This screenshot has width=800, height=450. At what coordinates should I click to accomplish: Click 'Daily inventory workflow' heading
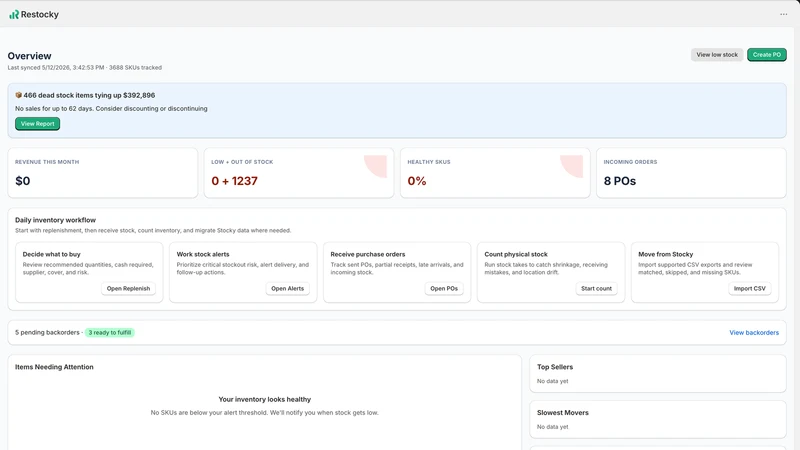[55, 220]
